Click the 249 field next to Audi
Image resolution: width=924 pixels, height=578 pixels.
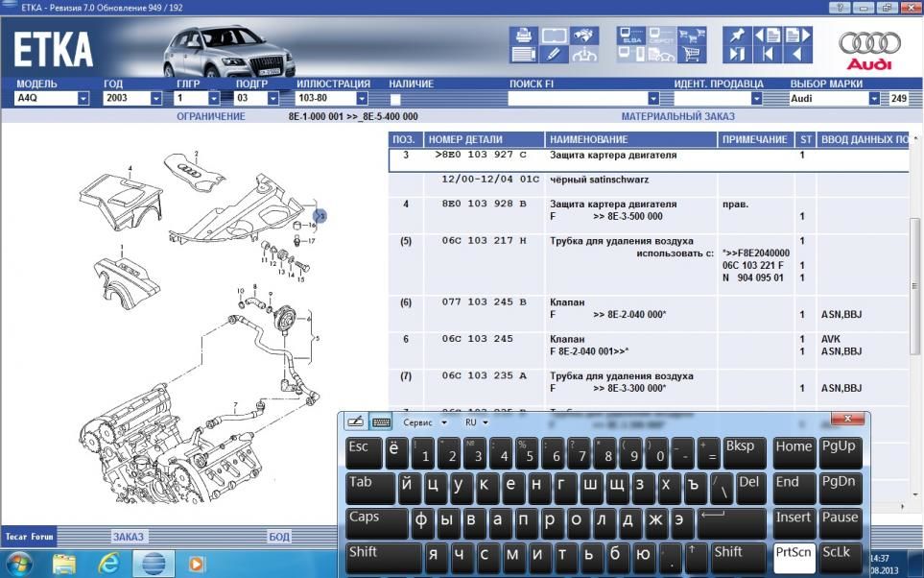point(899,99)
